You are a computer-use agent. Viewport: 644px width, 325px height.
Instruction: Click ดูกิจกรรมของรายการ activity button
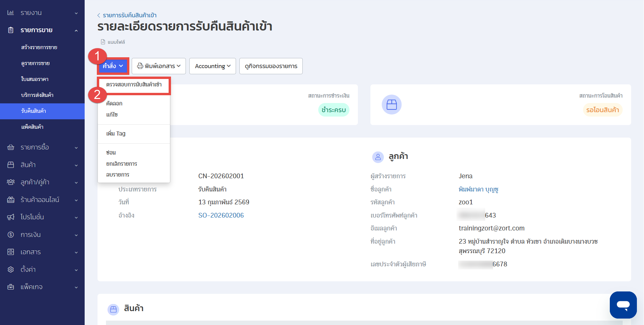click(x=271, y=66)
